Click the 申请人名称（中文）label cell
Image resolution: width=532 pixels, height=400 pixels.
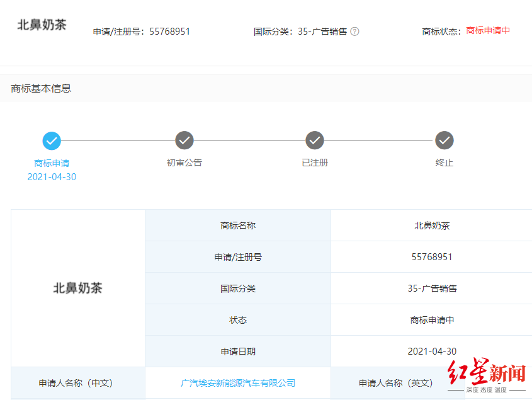click(x=78, y=383)
